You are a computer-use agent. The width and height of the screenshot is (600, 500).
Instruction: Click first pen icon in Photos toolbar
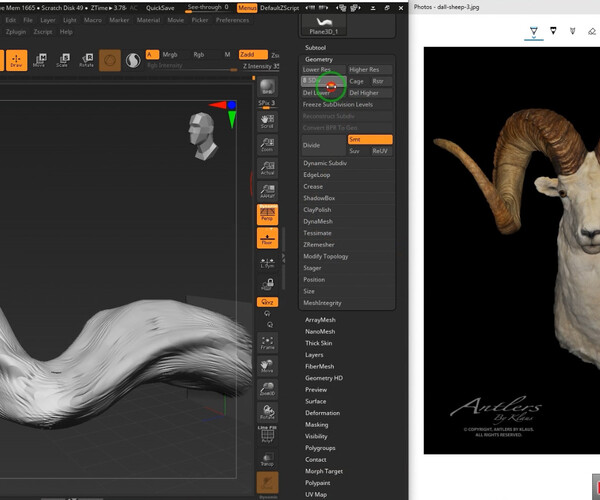(534, 31)
